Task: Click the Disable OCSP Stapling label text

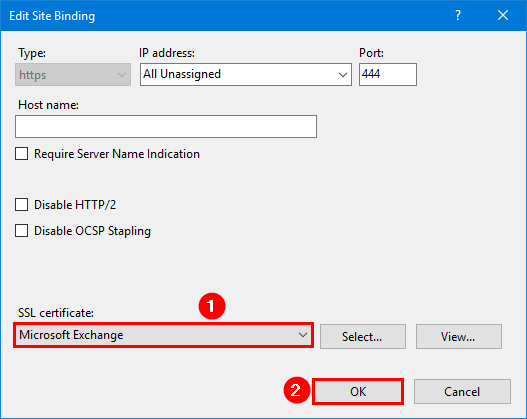Action: (92, 231)
